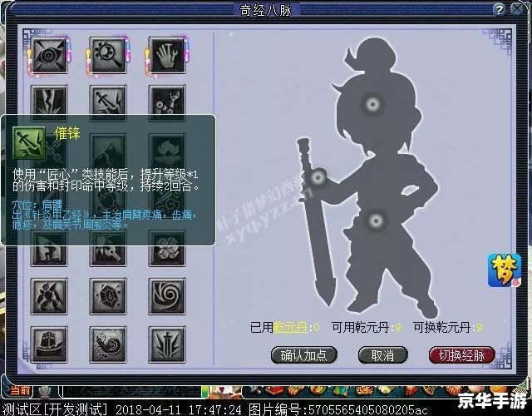The image size is (532, 416).
Task: Click the abdomen acupoint on silhouette
Action: [376, 221]
